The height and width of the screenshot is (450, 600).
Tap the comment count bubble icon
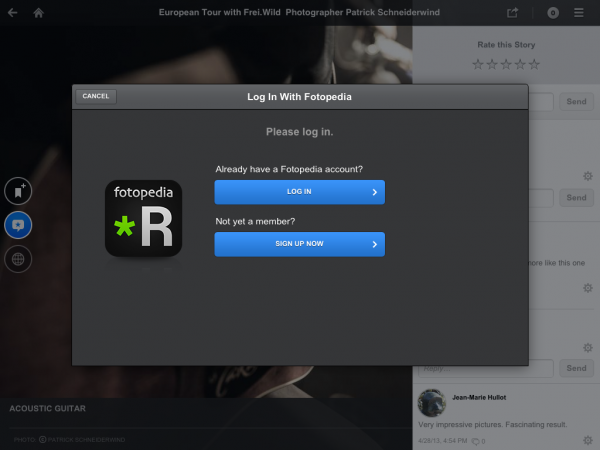click(553, 13)
